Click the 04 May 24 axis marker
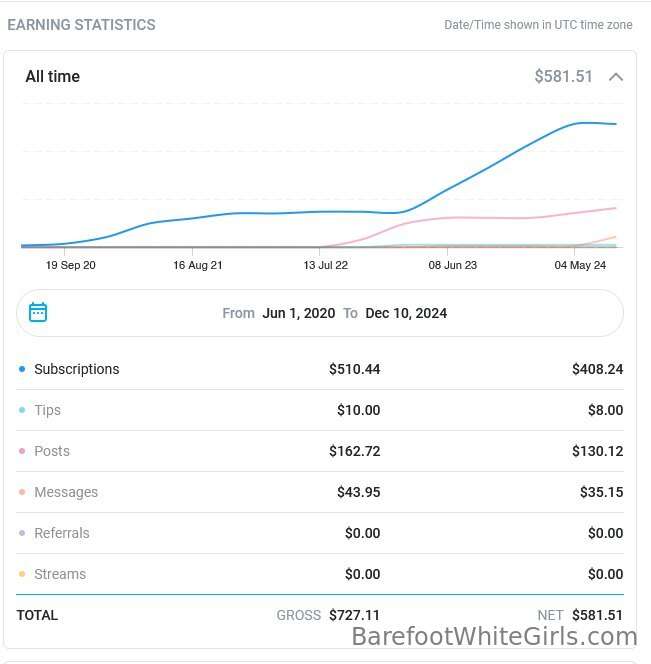The image size is (651, 664). pos(580,265)
